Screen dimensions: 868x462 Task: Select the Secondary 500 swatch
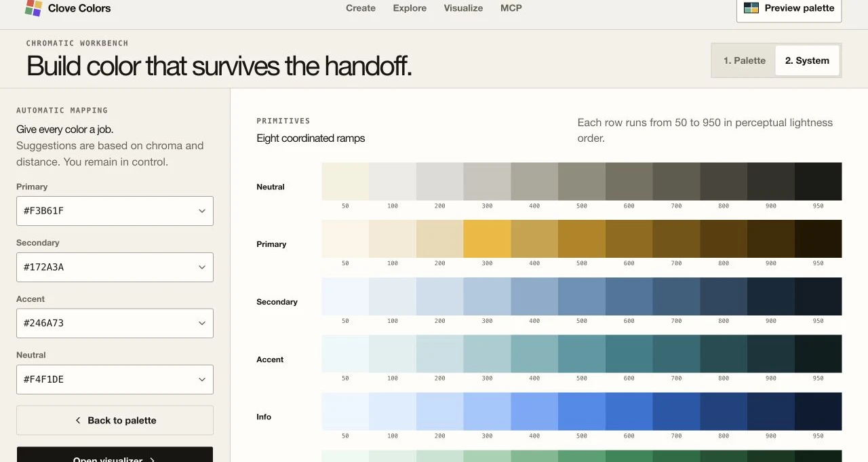tap(582, 296)
